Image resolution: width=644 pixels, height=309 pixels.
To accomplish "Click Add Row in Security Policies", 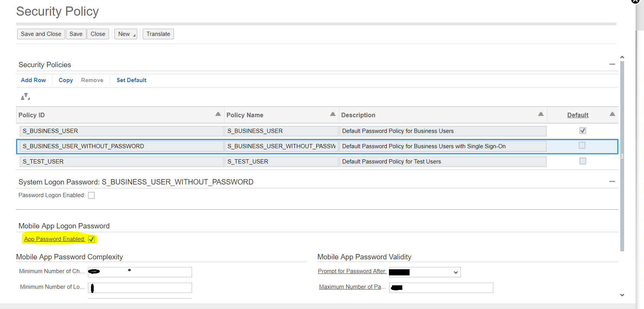I will 33,80.
